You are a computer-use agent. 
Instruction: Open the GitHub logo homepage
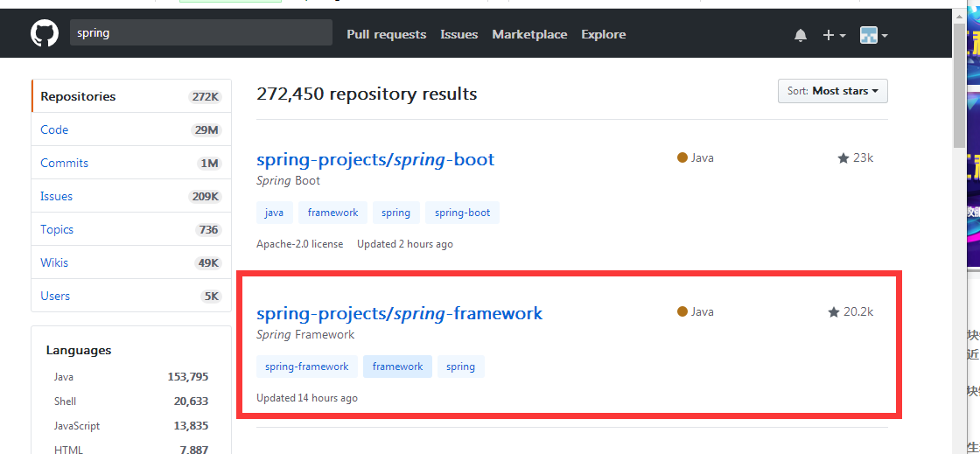click(x=45, y=33)
